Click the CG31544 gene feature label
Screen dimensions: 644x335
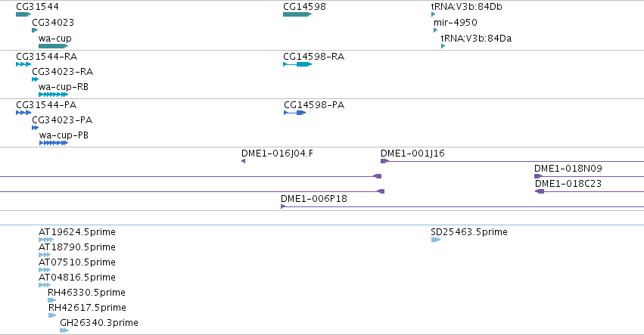(37, 7)
